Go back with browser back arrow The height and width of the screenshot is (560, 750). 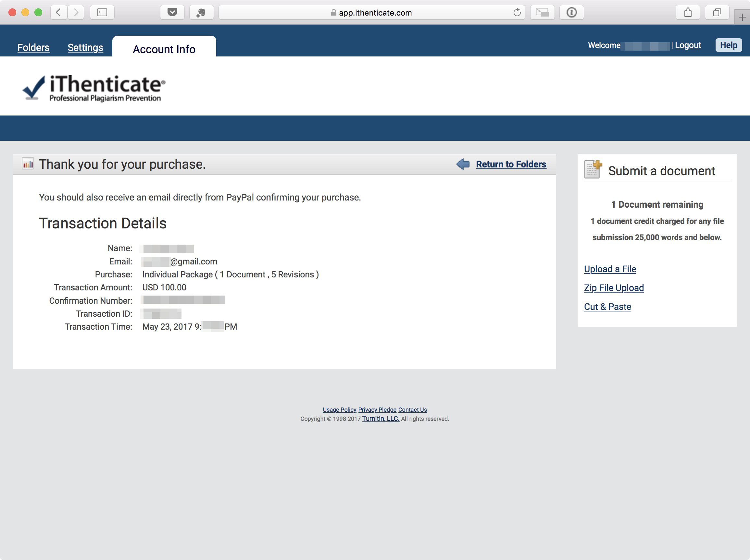point(59,13)
